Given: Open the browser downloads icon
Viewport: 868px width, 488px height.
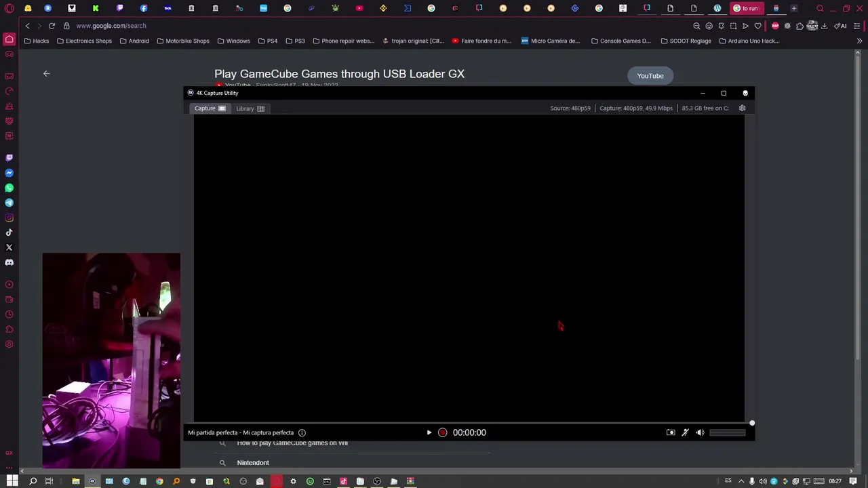Looking at the screenshot, I should click(824, 26).
